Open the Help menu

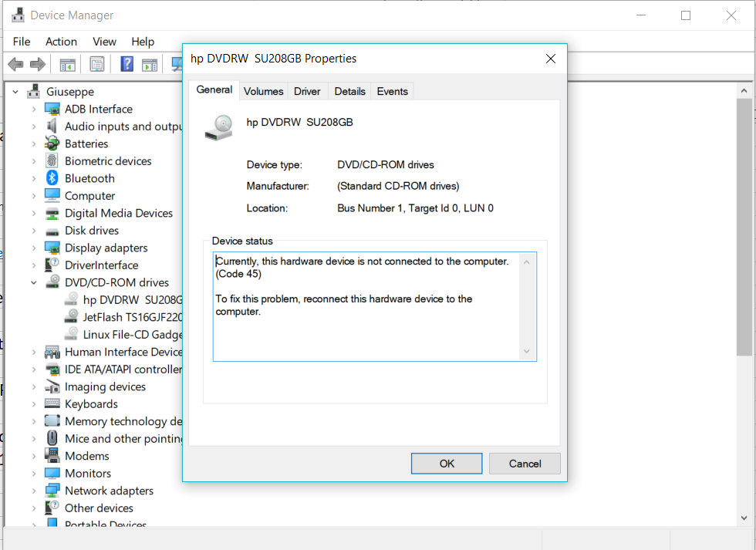tap(143, 42)
